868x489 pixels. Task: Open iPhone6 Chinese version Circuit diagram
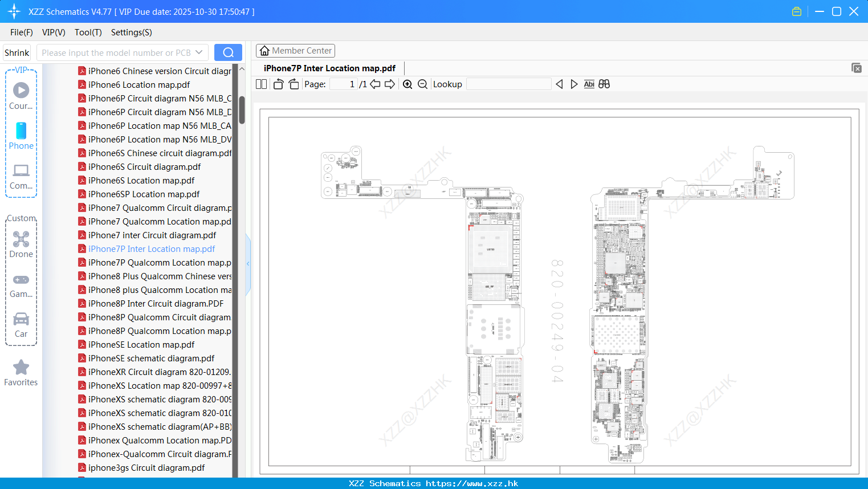click(x=154, y=71)
